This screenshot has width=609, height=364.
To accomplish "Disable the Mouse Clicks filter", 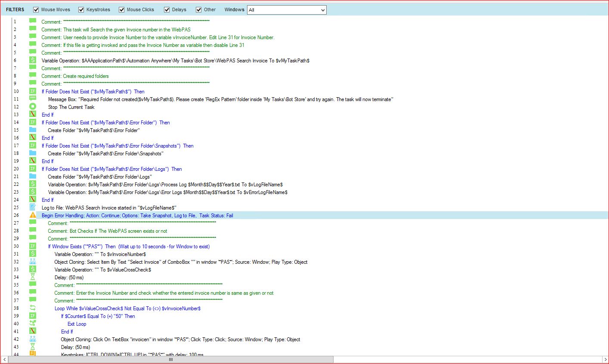I will (122, 9).
